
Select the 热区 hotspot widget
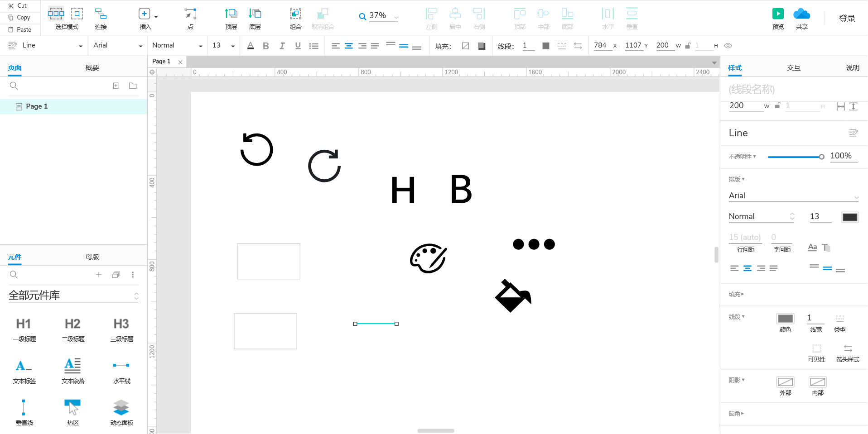[x=73, y=413]
